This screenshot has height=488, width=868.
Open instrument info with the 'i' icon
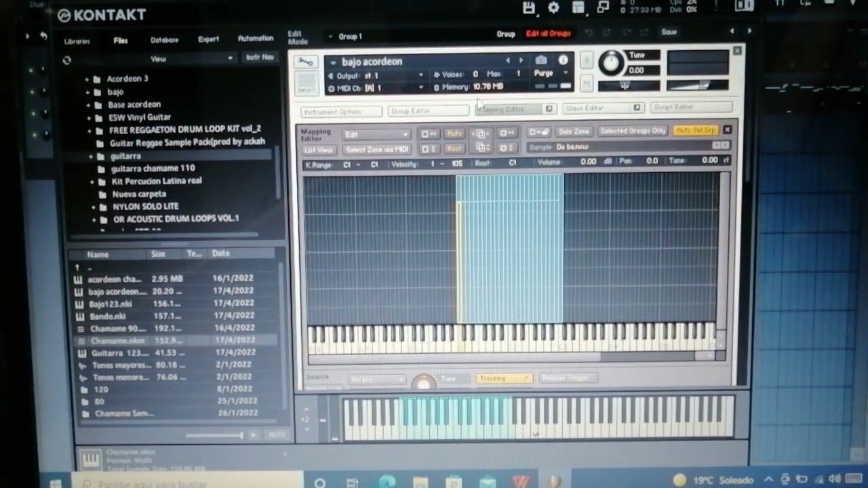click(563, 61)
